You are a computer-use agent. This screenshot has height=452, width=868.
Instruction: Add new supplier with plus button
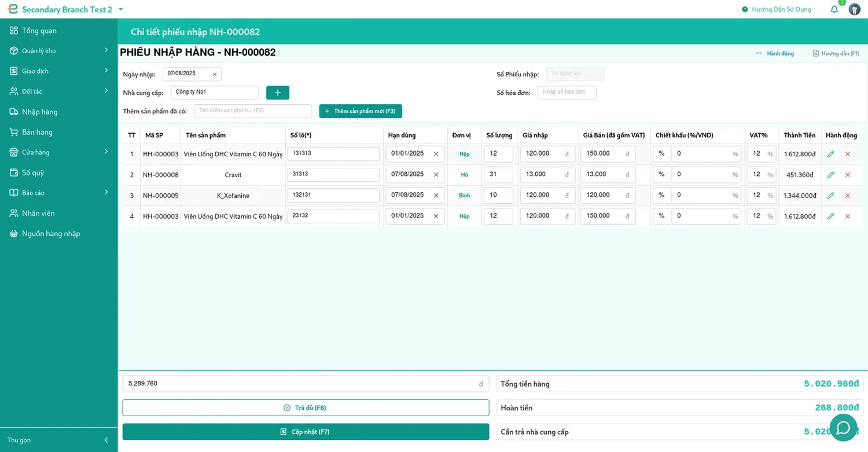(x=278, y=93)
